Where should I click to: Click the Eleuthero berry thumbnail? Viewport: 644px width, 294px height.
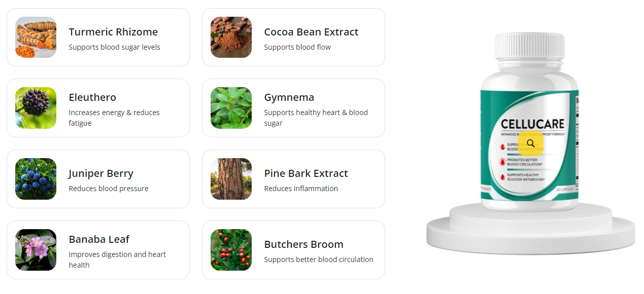[x=36, y=108]
